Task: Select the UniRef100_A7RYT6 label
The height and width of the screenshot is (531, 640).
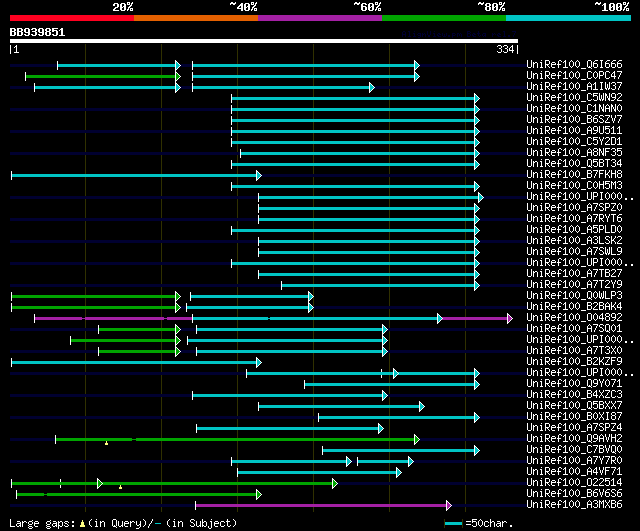Action: (574, 219)
